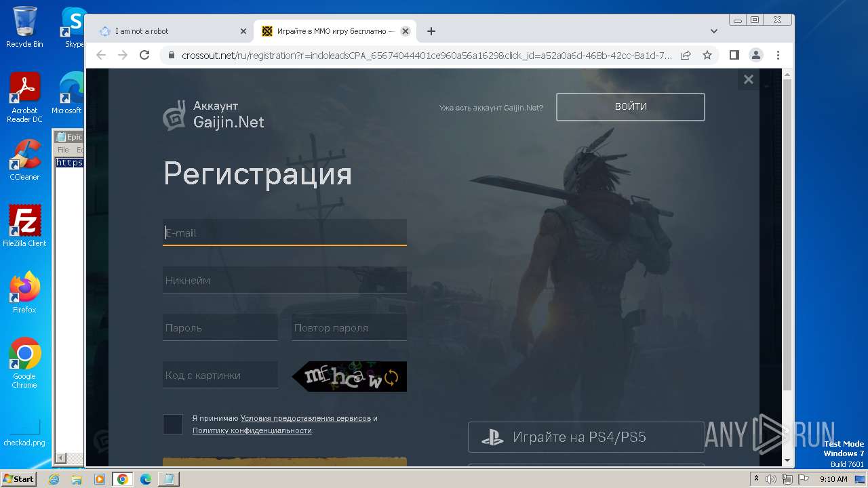Refresh the captcha image
Screen dimensions: 868x488
pos(391,378)
